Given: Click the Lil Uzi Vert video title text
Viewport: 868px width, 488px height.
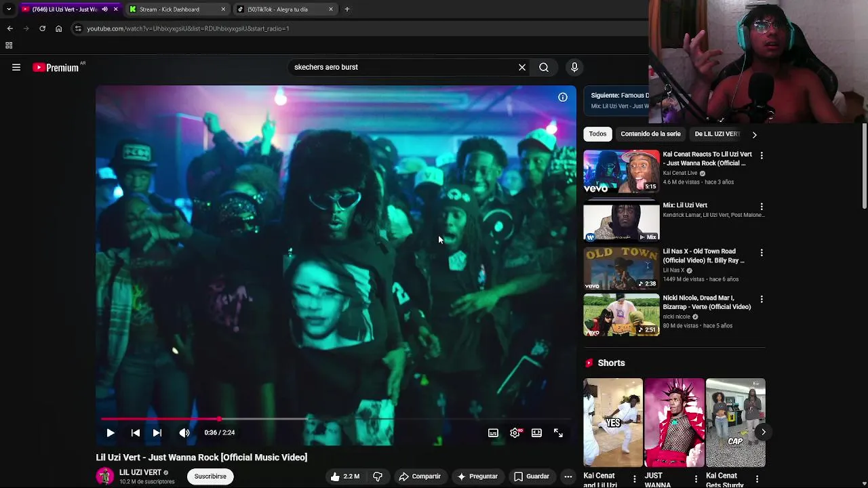Looking at the screenshot, I should (201, 457).
